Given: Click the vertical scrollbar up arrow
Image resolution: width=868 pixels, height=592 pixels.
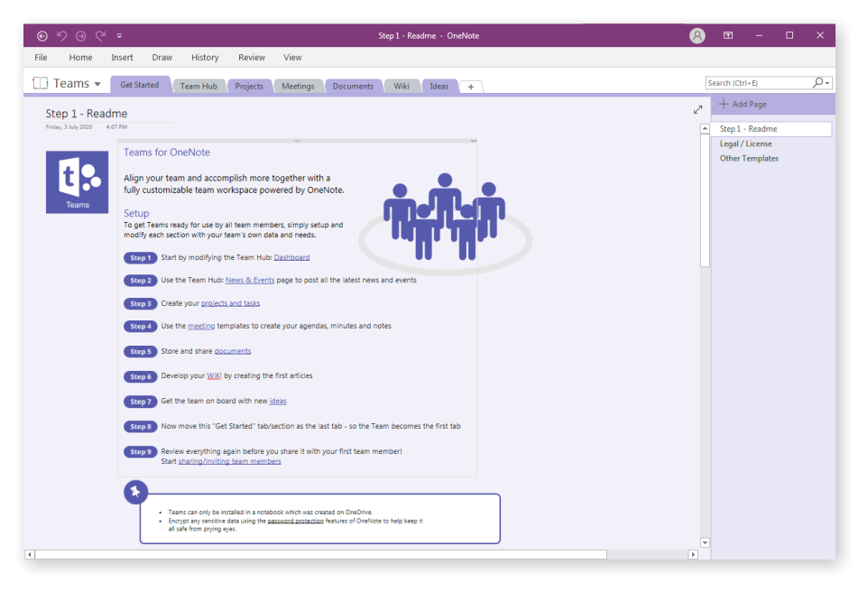Looking at the screenshot, I should (x=705, y=128).
